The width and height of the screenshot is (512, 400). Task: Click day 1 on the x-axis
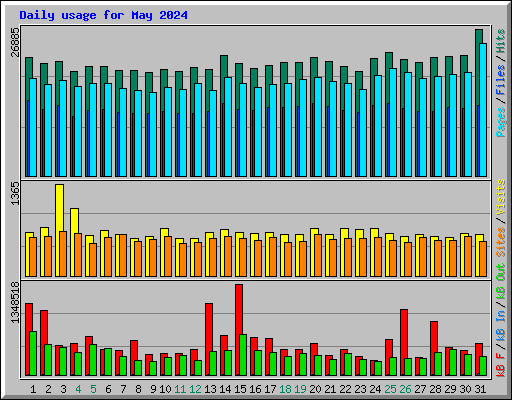coord(33,389)
